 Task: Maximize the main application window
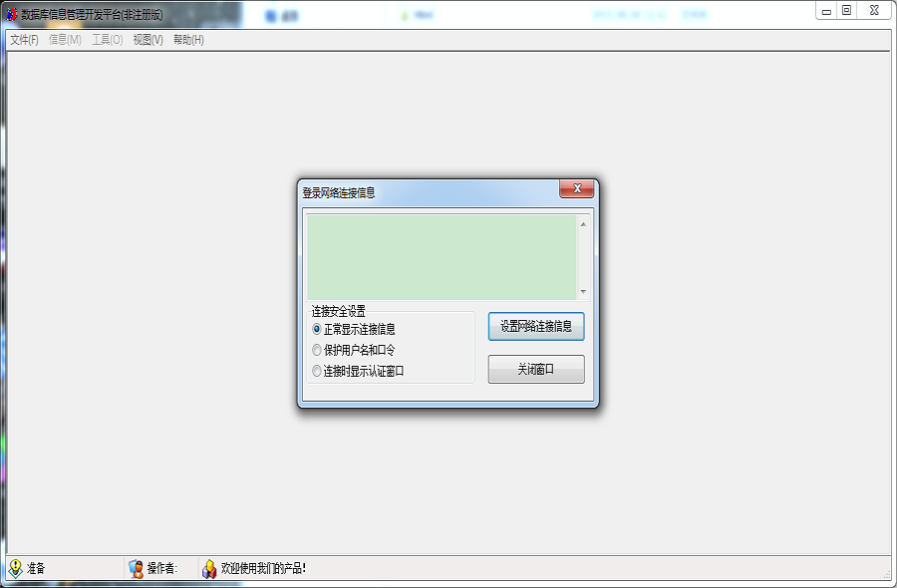click(x=846, y=10)
